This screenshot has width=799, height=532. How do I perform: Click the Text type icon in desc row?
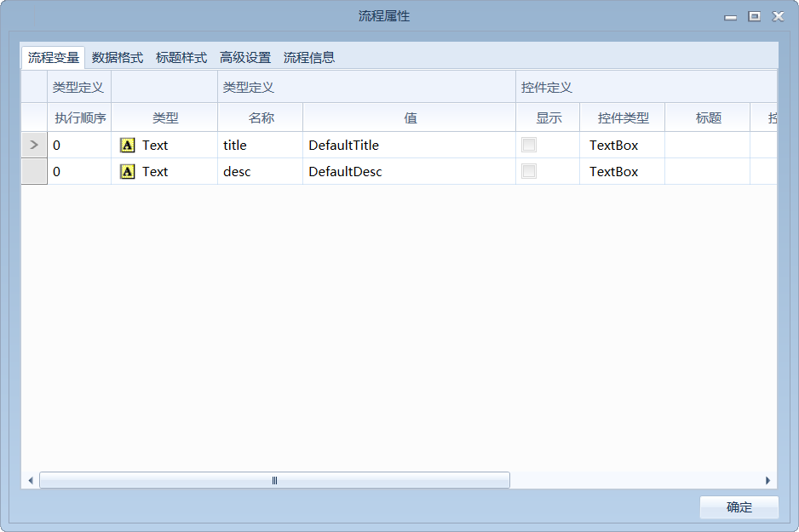tap(127, 172)
